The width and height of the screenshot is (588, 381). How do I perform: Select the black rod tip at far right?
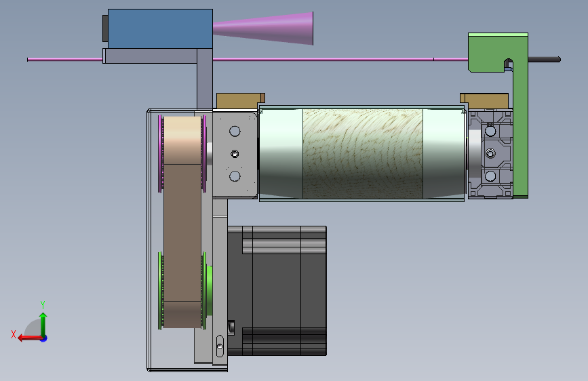(x=545, y=59)
